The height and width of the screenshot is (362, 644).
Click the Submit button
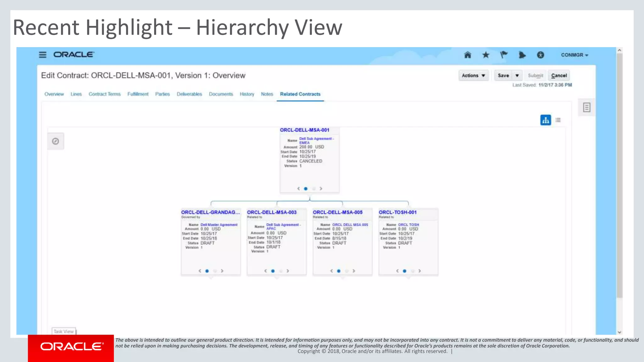pyautogui.click(x=536, y=75)
